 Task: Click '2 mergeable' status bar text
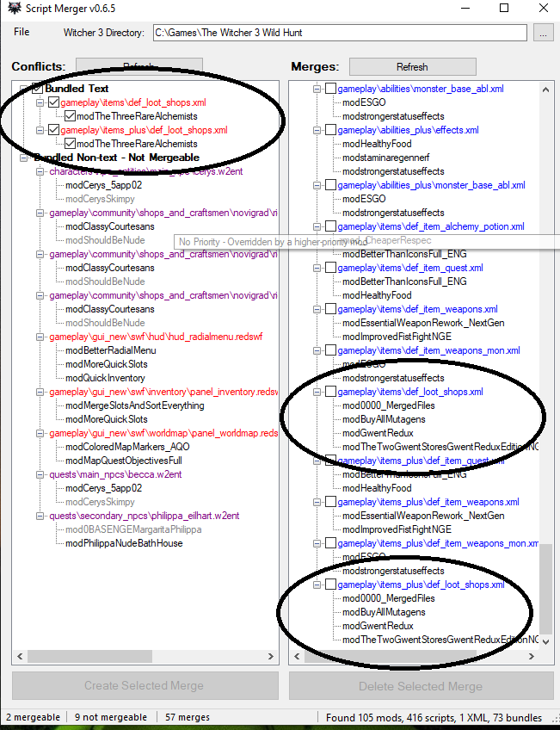coord(33,717)
